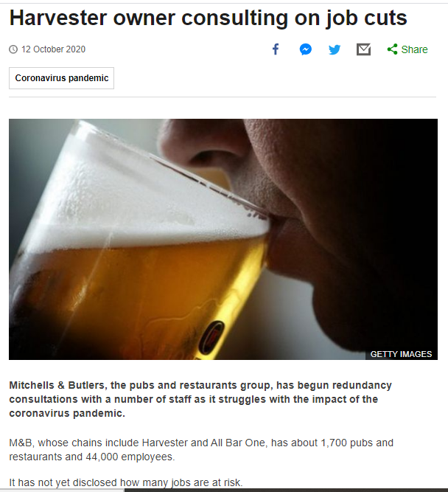This screenshot has width=448, height=492.
Task: Tweet article using Twitter bird icon
Action: [x=335, y=49]
